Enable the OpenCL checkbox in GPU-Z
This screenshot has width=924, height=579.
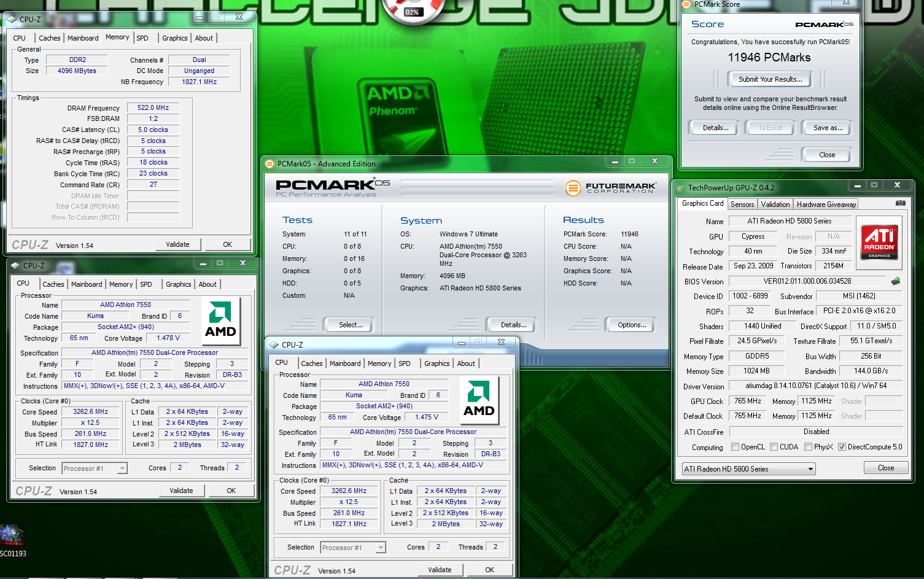(x=735, y=447)
